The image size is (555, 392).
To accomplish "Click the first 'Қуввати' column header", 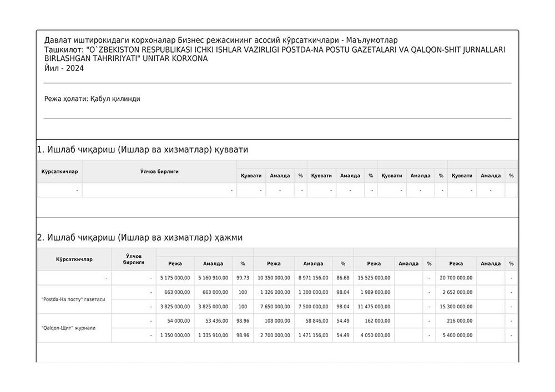I will point(251,176).
